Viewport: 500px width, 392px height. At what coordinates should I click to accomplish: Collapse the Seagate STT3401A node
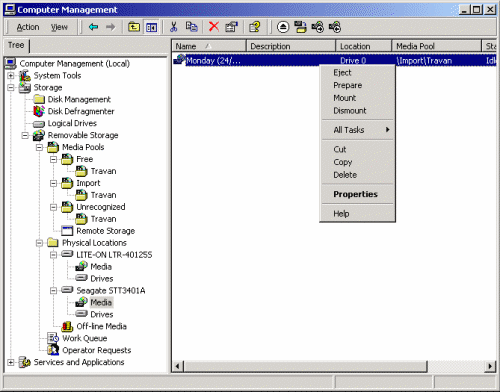pyautogui.click(x=53, y=291)
